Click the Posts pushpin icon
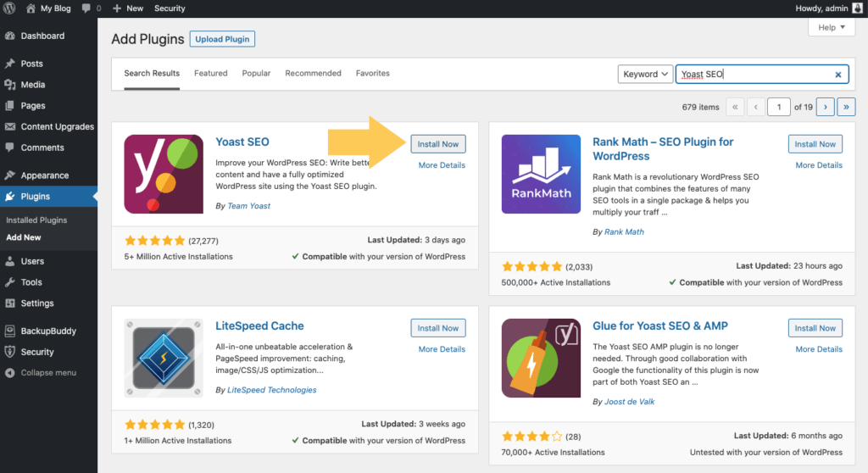Viewport: 868px width, 473px height. tap(10, 64)
